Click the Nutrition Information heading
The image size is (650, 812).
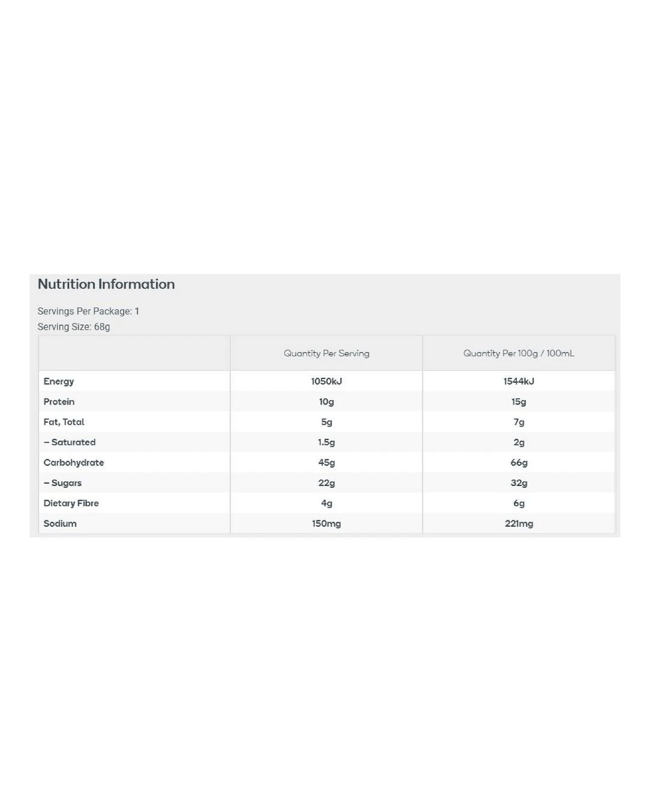click(106, 284)
